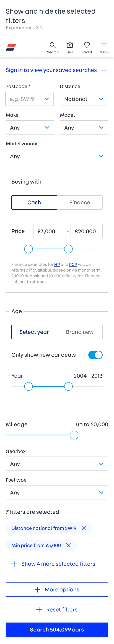Open the hamburger Menu icon
This screenshot has width=114, height=644.
pyautogui.click(x=104, y=45)
